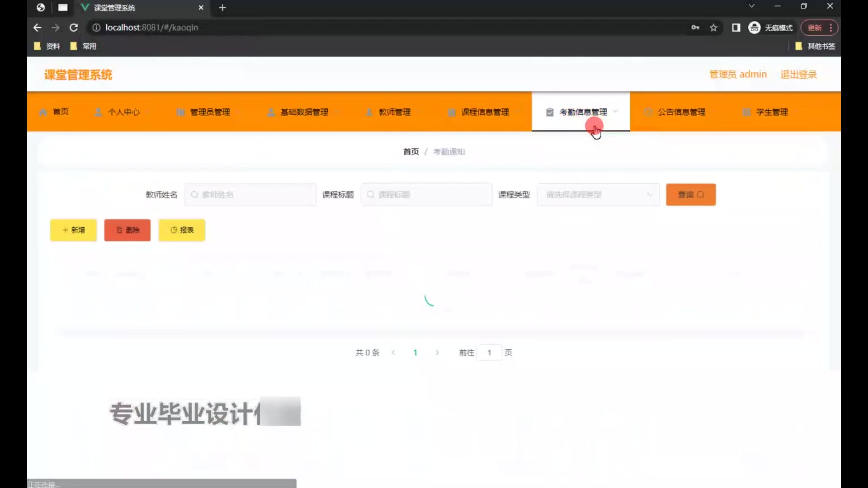This screenshot has height=488, width=868.
Task: Open the 课程类型 select dropdown
Action: tap(598, 195)
